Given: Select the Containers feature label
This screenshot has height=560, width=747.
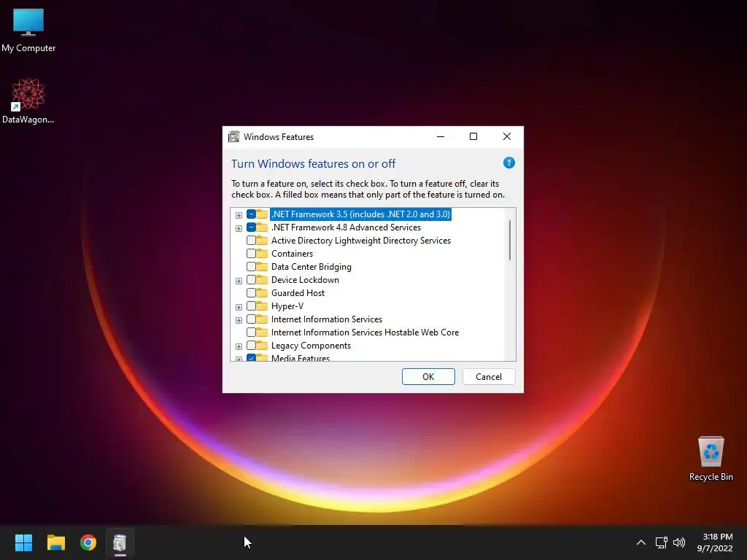Looking at the screenshot, I should pyautogui.click(x=292, y=253).
